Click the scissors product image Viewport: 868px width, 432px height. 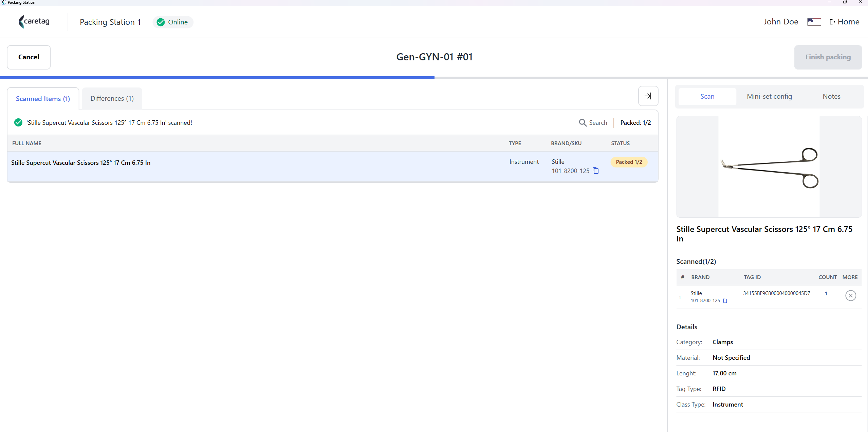[x=769, y=167]
